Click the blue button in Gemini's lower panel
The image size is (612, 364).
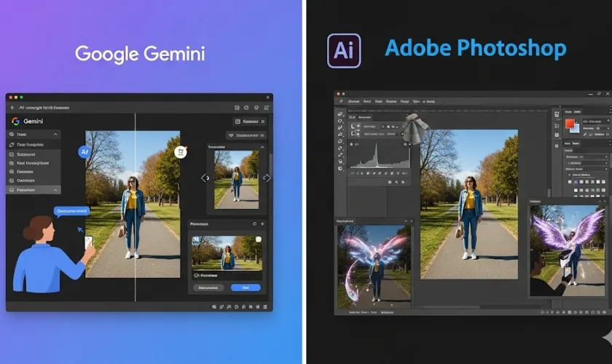coord(246,288)
